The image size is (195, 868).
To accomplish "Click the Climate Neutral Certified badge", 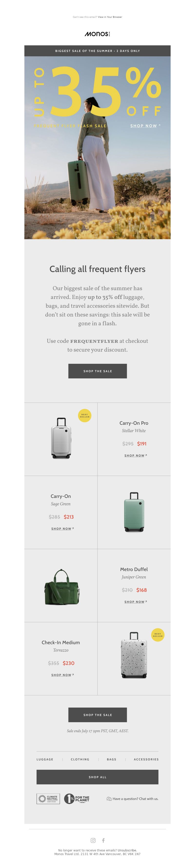I will point(48,799).
